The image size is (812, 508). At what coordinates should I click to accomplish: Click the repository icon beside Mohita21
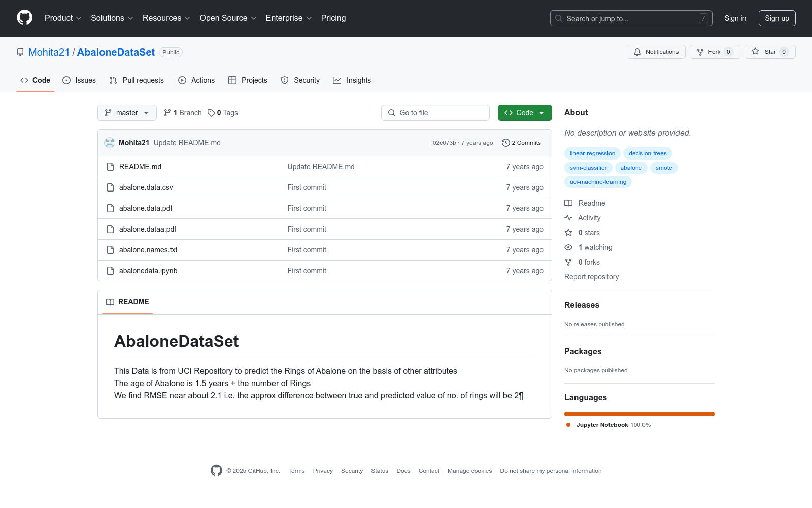coord(20,52)
